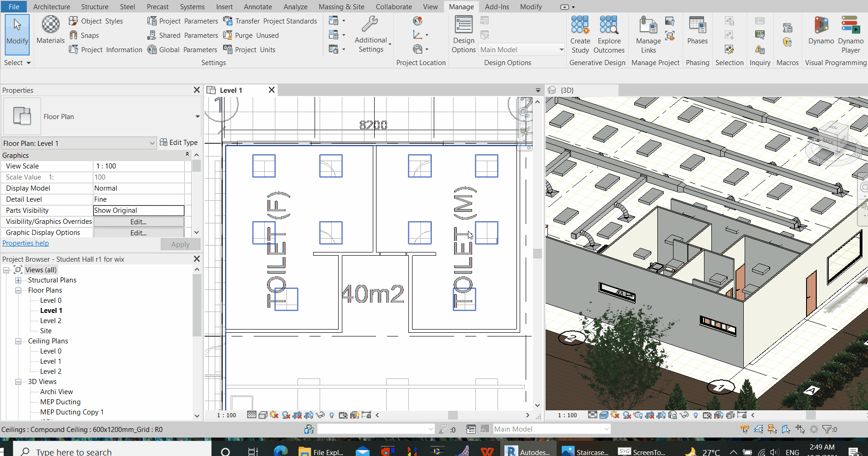This screenshot has width=868, height=456.
Task: Click Worksets icon in status bar
Action: click(x=309, y=429)
